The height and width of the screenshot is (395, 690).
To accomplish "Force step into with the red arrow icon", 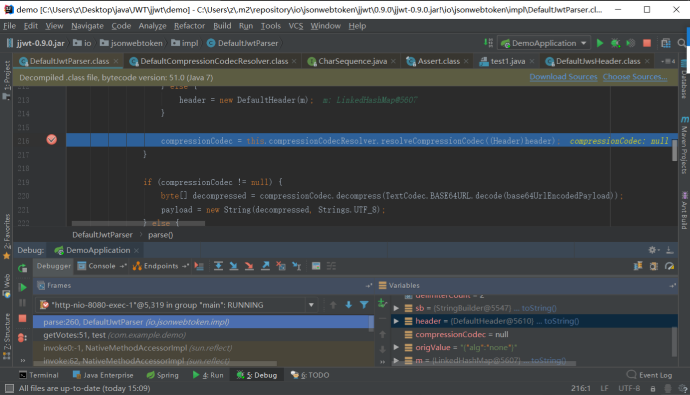I will tap(249, 266).
